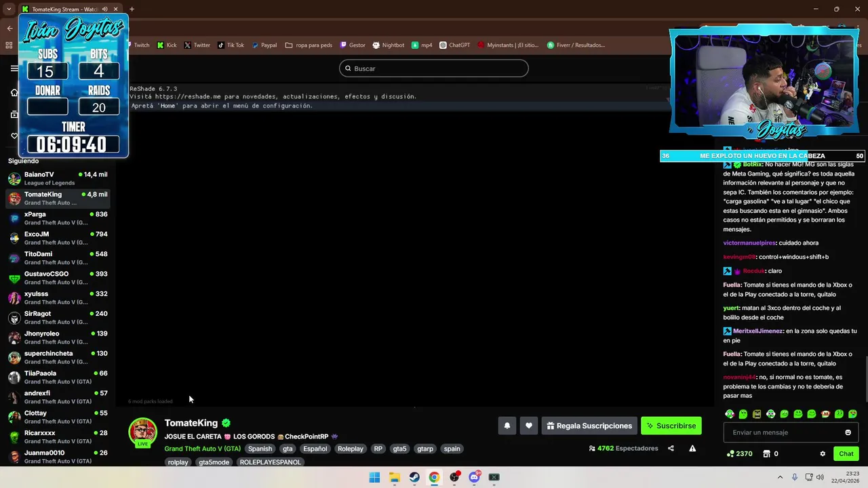Click the Enviar un mensaje chat field
868x488 pixels.
coord(791,432)
